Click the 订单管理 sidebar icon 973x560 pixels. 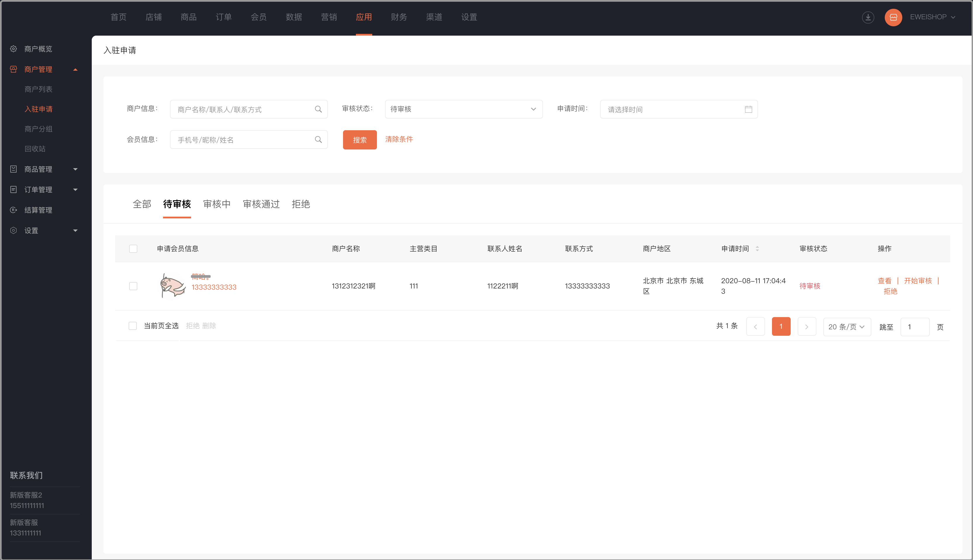point(13,189)
